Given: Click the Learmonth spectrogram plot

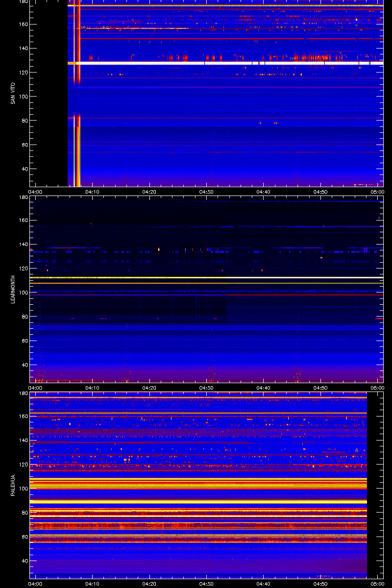Looking at the screenshot, I should click(206, 289).
